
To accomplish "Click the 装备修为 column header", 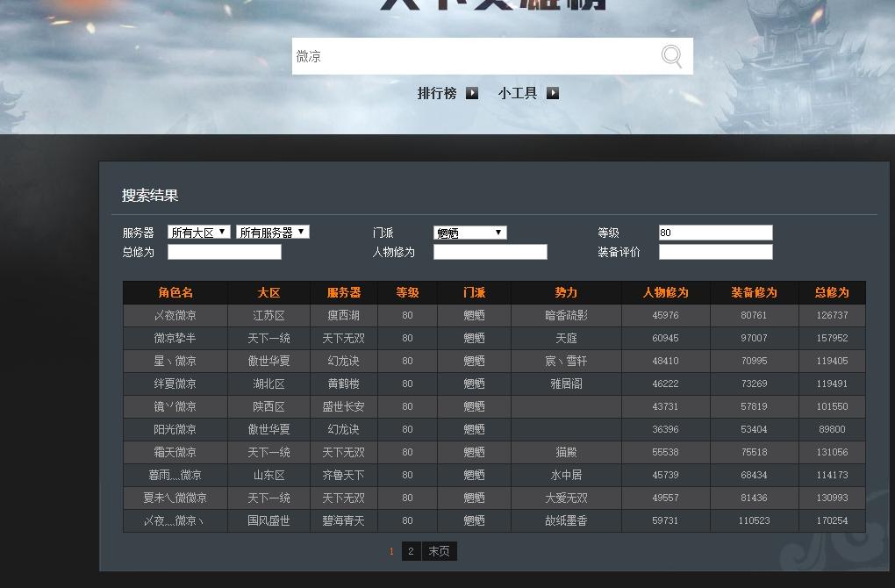I will coord(754,293).
